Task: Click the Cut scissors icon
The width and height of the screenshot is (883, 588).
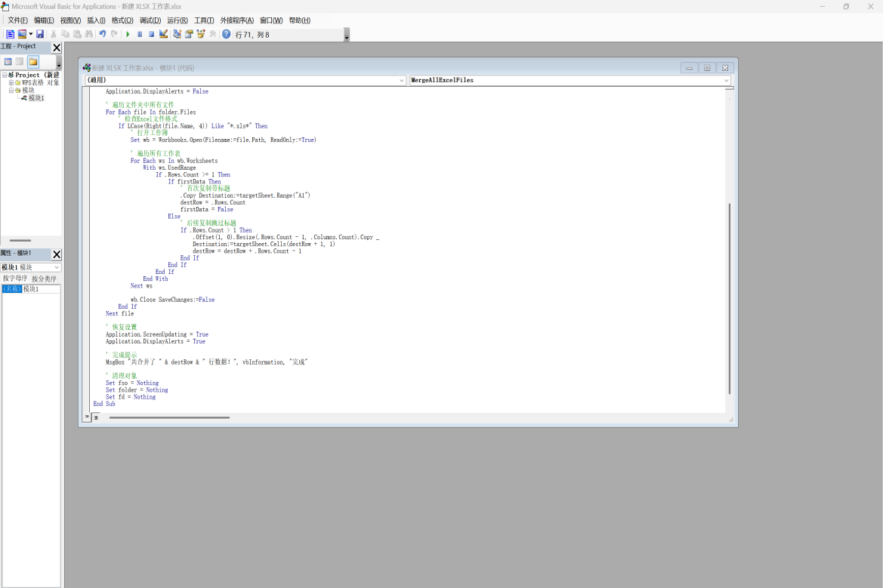Action: pos(54,34)
